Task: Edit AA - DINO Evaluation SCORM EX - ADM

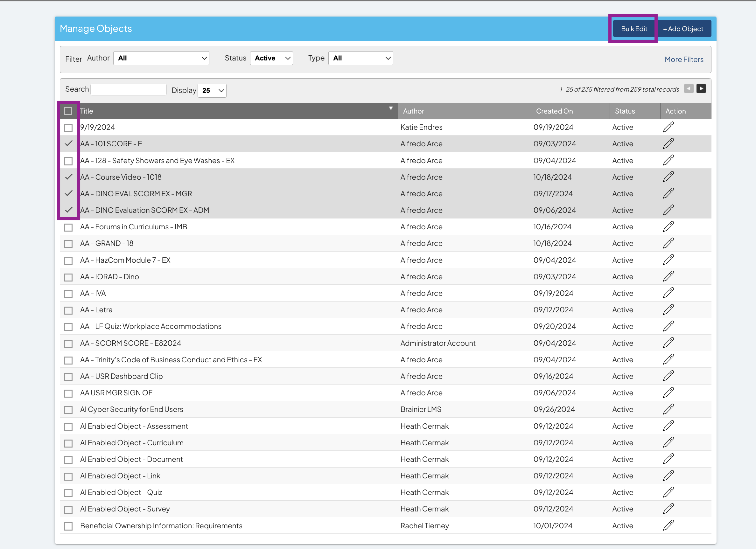Action: click(x=668, y=210)
